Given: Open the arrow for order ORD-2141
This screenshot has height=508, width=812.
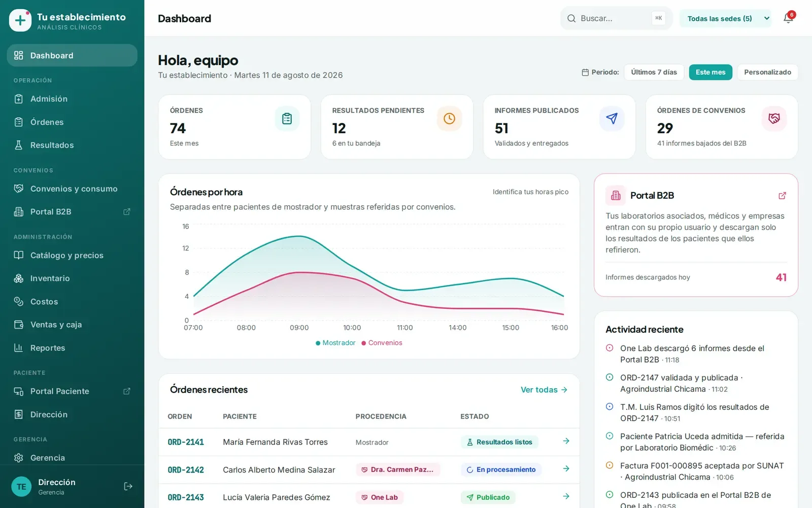Looking at the screenshot, I should [x=566, y=441].
